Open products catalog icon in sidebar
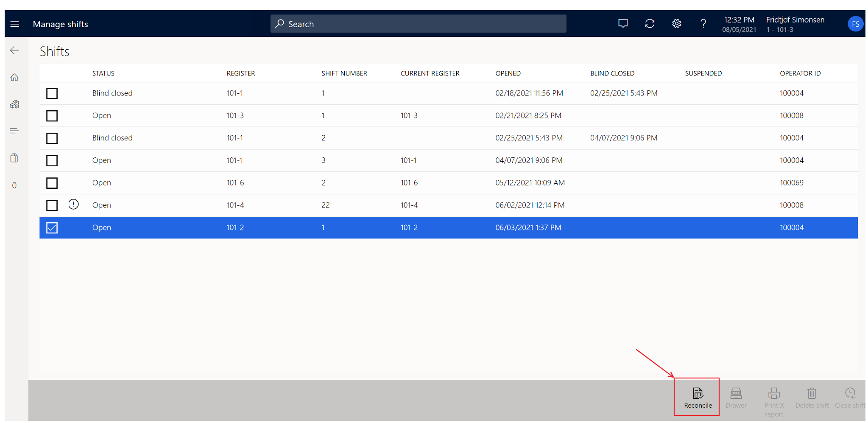The image size is (868, 423). (15, 104)
